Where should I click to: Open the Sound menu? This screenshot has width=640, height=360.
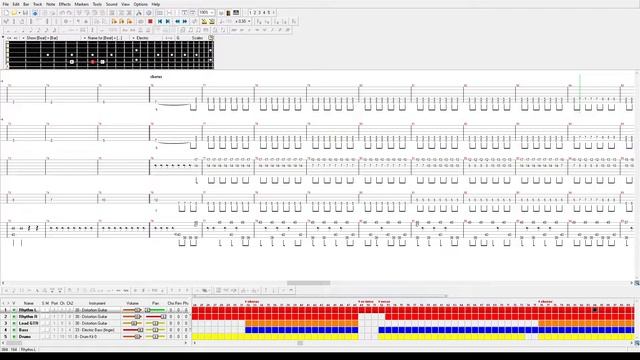(x=111, y=4)
